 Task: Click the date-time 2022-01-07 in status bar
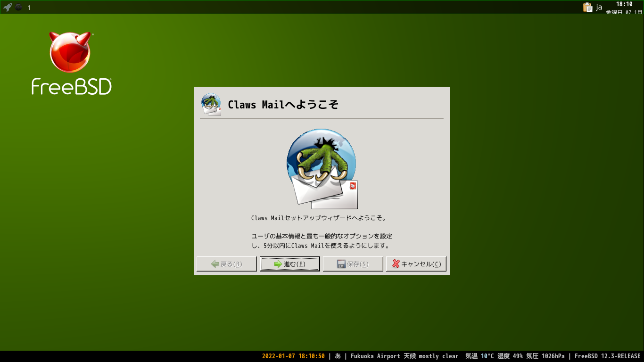293,356
